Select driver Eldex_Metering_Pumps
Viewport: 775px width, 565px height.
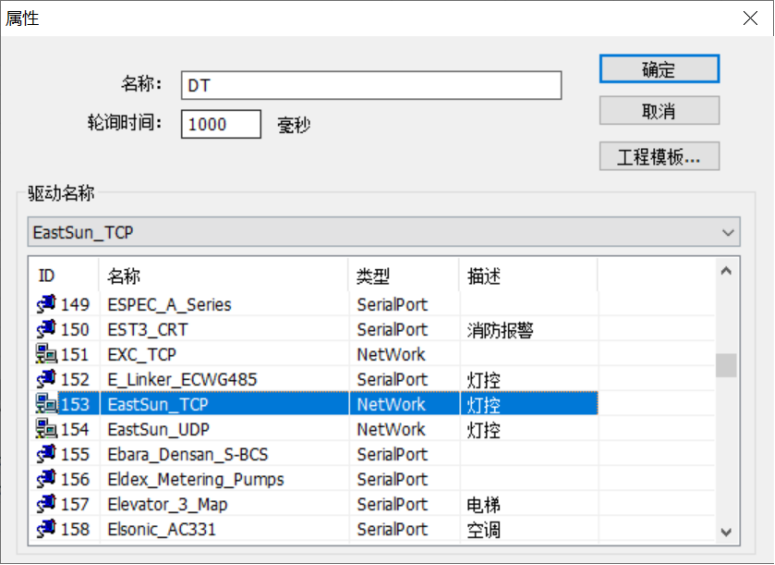[x=196, y=479]
